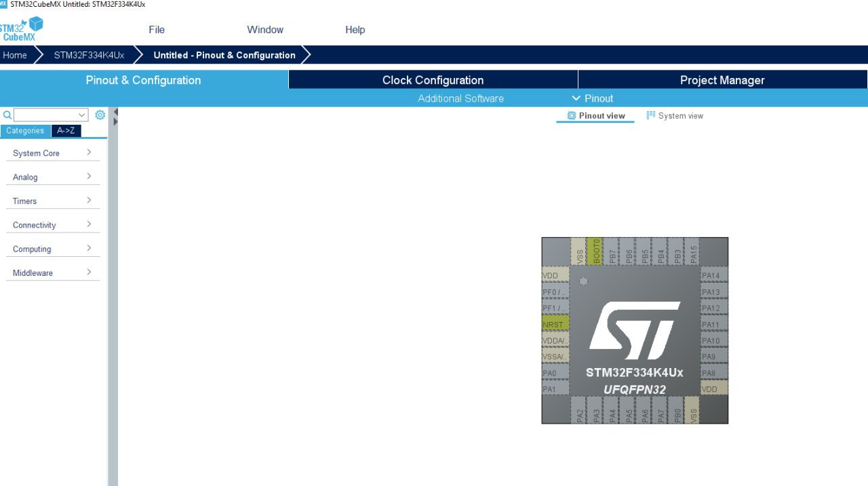This screenshot has width=868, height=486.
Task: Click pin PB0 on the chip
Action: [x=676, y=410]
